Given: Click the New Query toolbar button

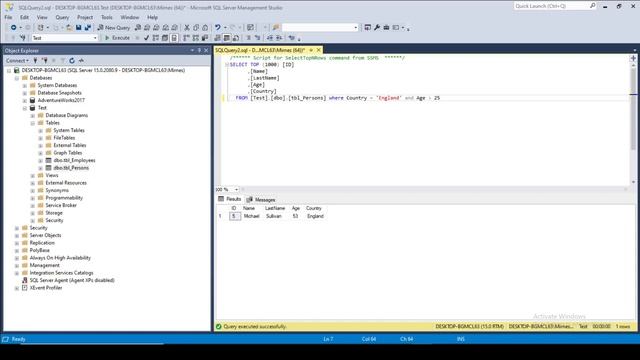Looking at the screenshot, I should tap(113, 27).
